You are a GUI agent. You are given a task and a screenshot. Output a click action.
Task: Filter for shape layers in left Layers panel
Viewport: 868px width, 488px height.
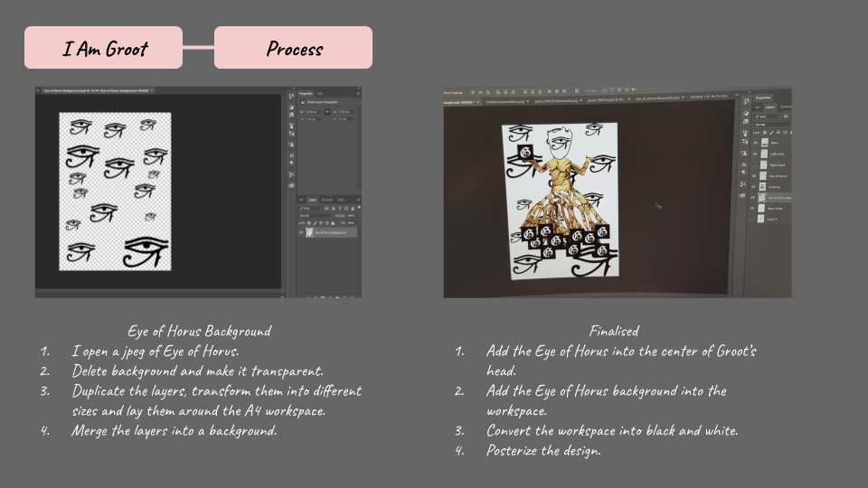346,208
